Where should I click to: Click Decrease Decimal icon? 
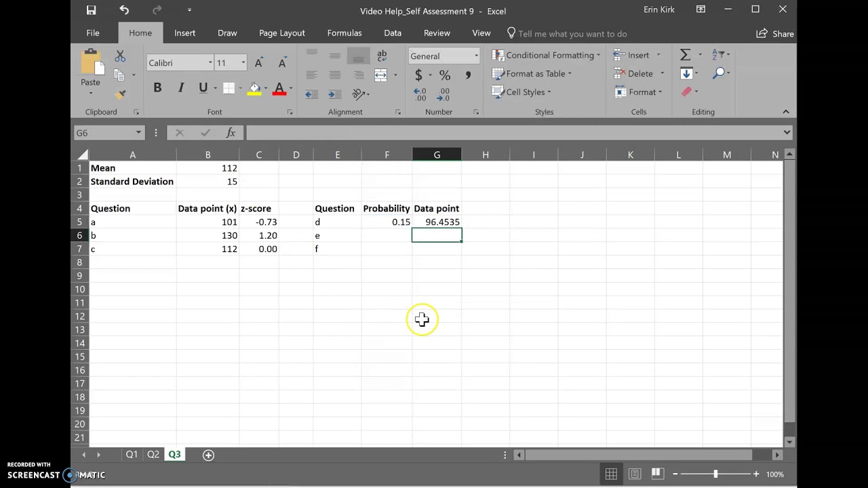[443, 94]
